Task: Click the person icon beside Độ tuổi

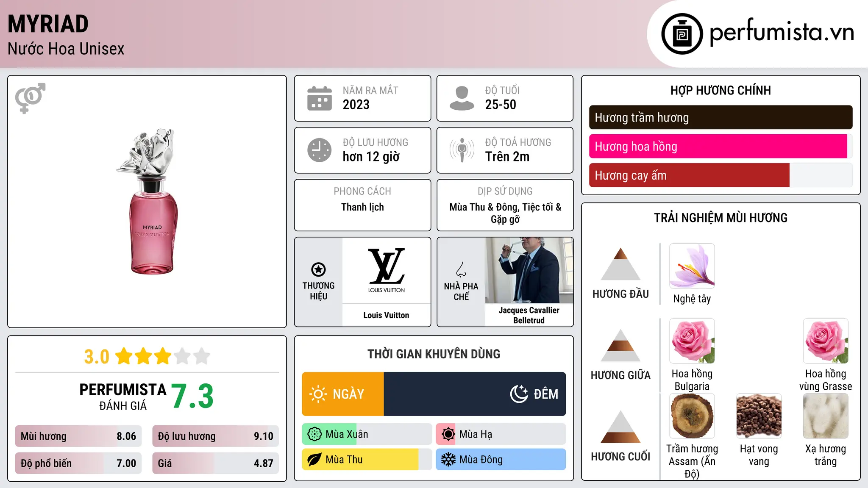Action: (462, 98)
